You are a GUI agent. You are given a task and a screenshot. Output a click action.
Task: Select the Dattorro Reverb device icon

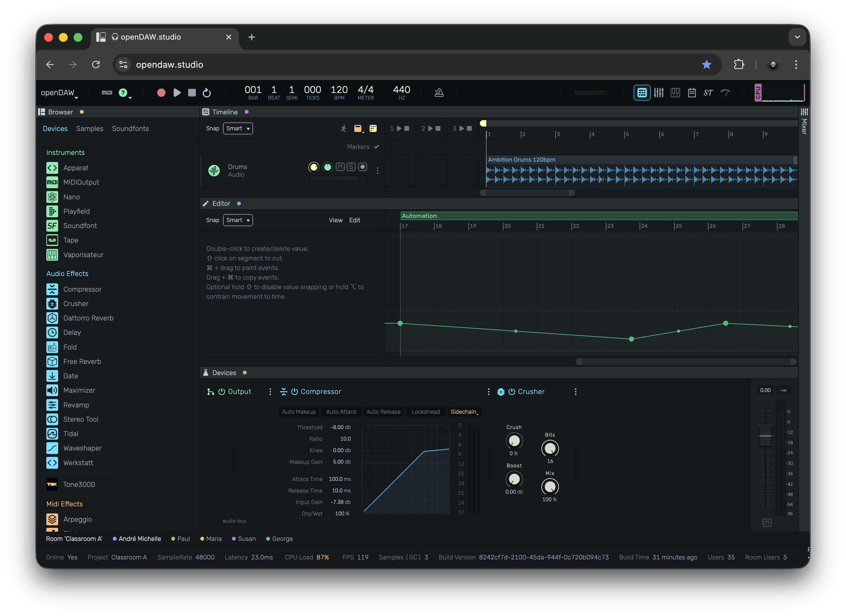point(52,318)
